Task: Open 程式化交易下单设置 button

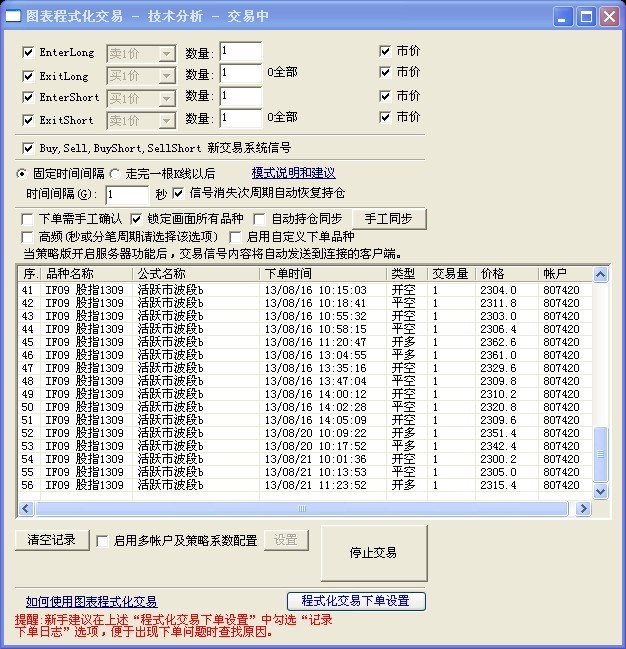Action: tap(356, 601)
